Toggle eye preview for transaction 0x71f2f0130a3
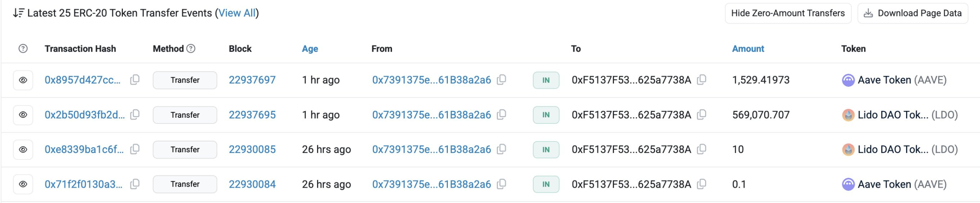The height and width of the screenshot is (203, 980). click(23, 184)
